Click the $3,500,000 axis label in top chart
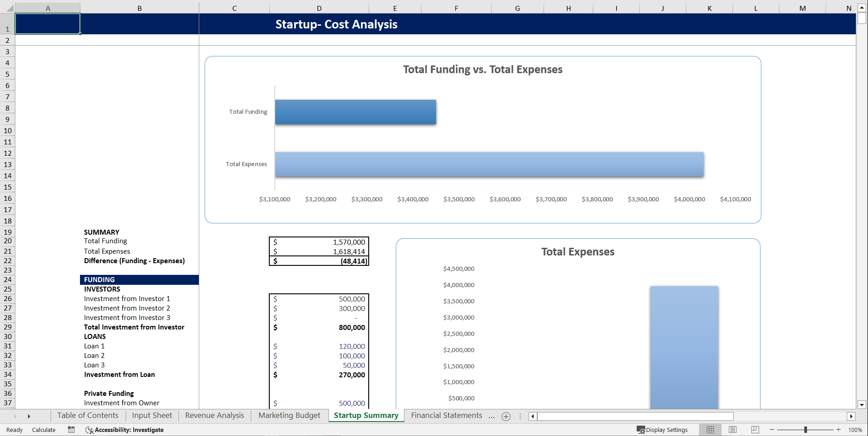This screenshot has width=868, height=436. coord(459,199)
